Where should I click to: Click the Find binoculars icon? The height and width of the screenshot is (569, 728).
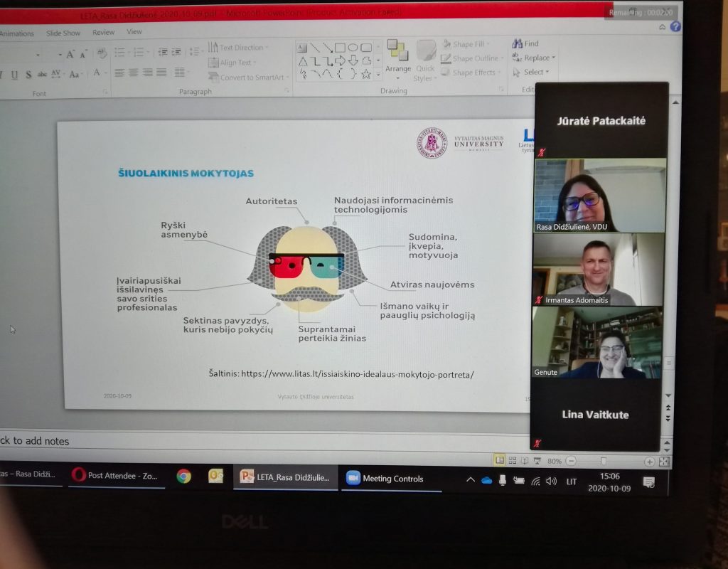(x=517, y=43)
